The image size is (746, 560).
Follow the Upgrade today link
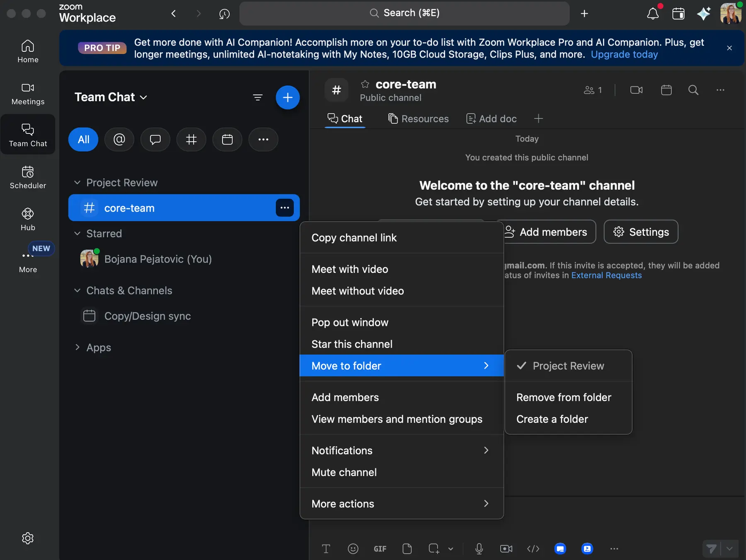click(x=624, y=54)
